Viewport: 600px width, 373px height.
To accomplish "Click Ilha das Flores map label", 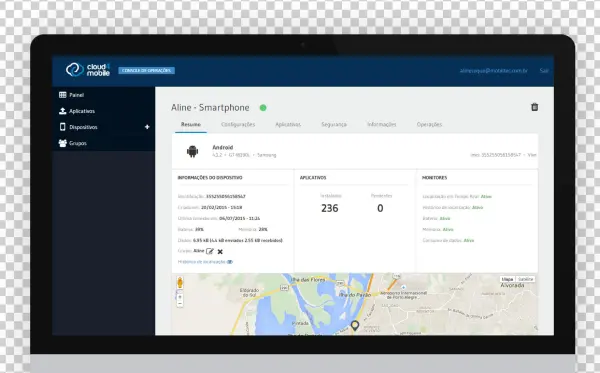I will (308, 280).
